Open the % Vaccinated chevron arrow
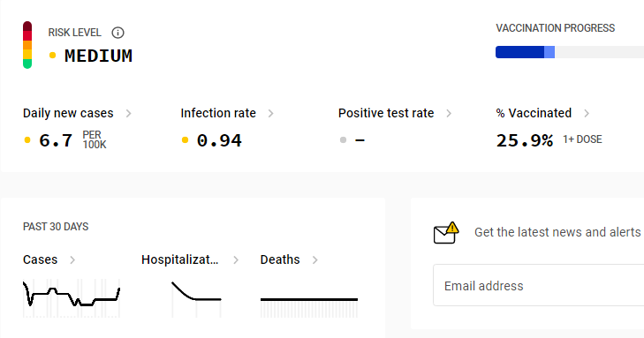644x338 pixels. coord(587,113)
